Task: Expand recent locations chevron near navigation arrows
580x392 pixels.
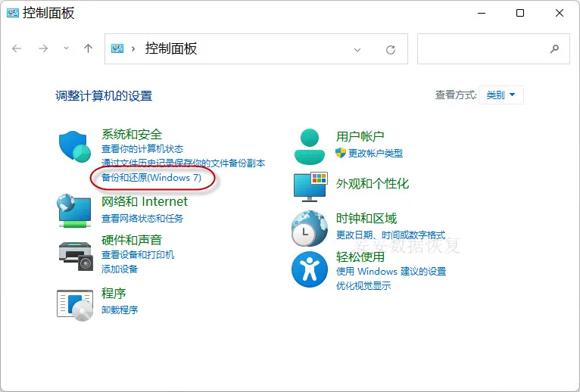Action: tap(66, 48)
